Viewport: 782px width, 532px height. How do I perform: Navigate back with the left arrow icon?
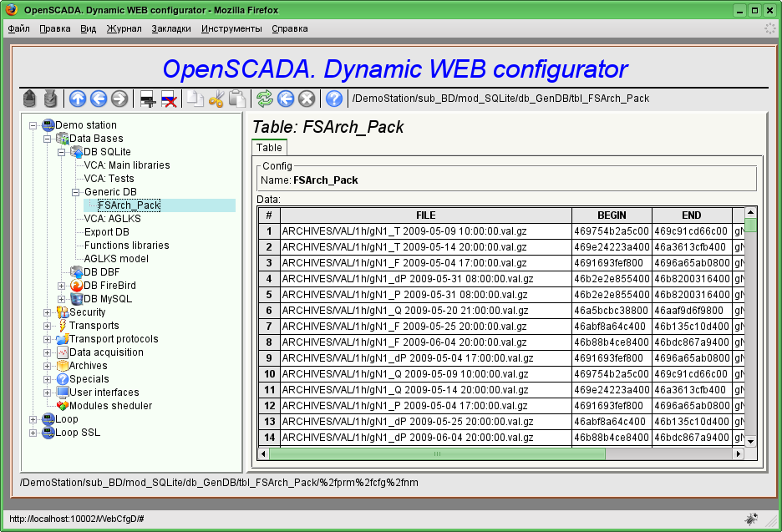coord(99,99)
